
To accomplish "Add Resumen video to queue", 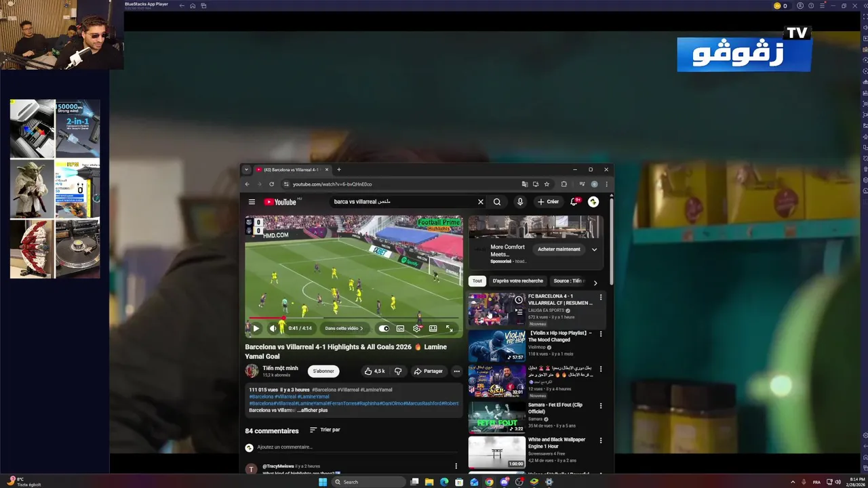I will [519, 312].
